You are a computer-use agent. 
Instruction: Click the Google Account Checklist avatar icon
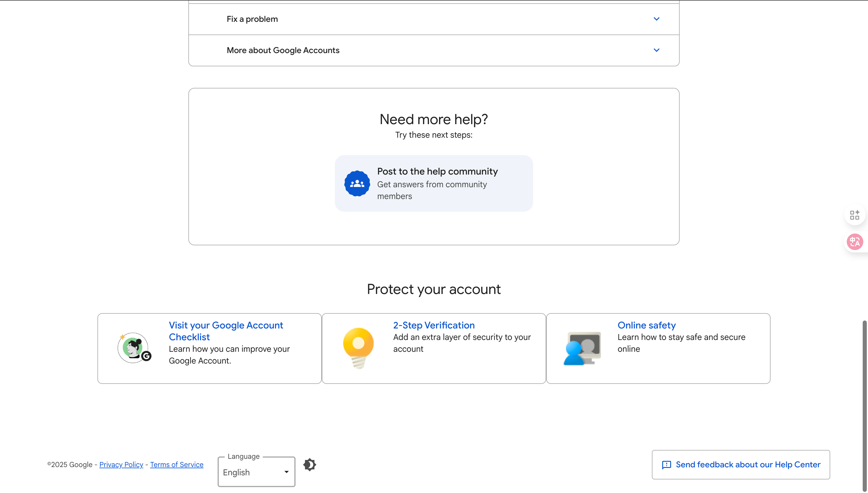click(x=134, y=348)
